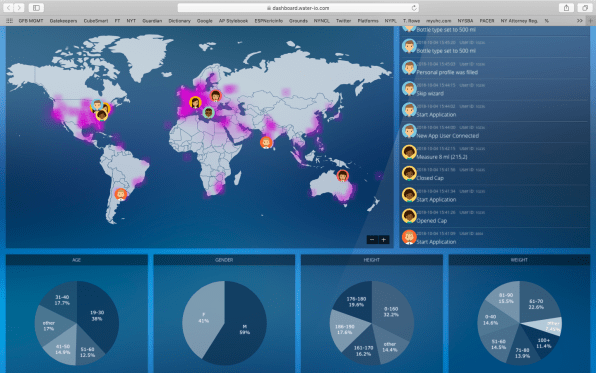Image resolution: width=596 pixels, height=373 pixels.
Task: Open the green-ringed avatar marker in Mediterranean
Action: coord(208,113)
